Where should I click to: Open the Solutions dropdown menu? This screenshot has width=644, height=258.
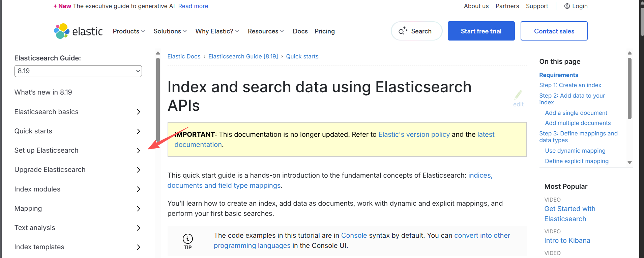tap(170, 31)
